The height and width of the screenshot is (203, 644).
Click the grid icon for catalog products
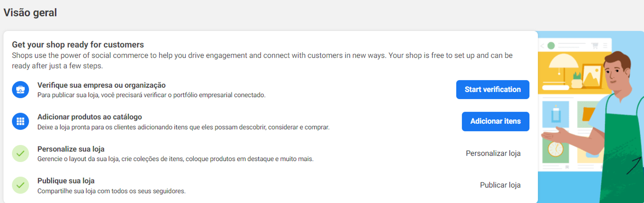[x=20, y=121]
